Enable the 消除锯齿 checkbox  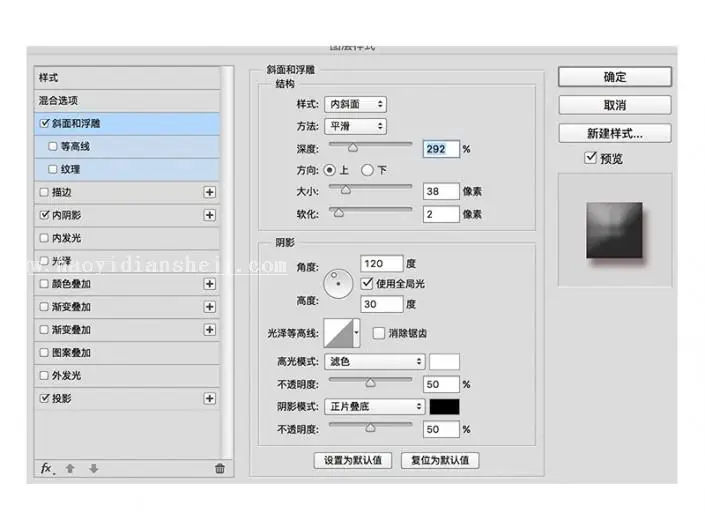tap(379, 333)
